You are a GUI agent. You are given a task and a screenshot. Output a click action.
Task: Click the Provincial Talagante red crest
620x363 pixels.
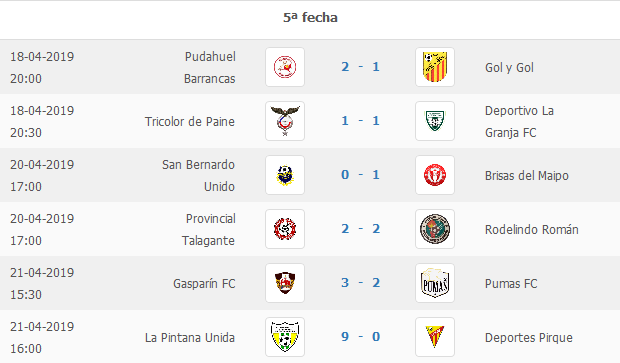click(x=285, y=229)
